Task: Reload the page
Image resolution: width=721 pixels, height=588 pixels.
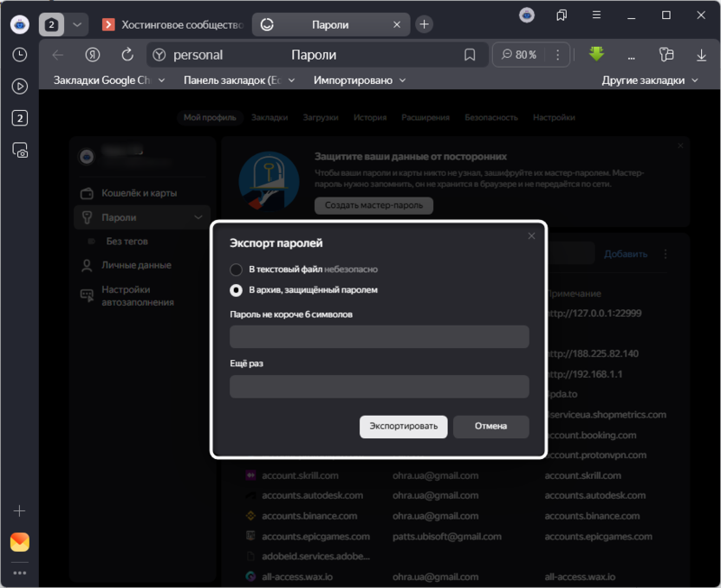Action: 127,55
